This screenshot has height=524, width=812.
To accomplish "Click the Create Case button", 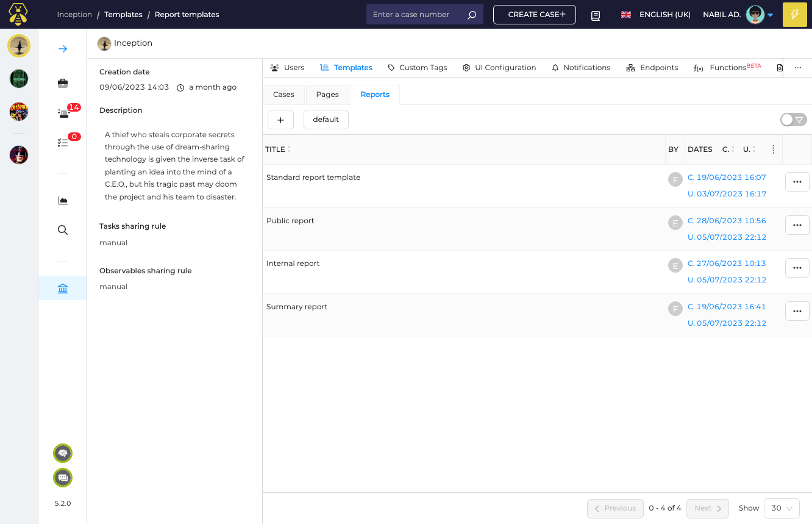I will coord(534,15).
